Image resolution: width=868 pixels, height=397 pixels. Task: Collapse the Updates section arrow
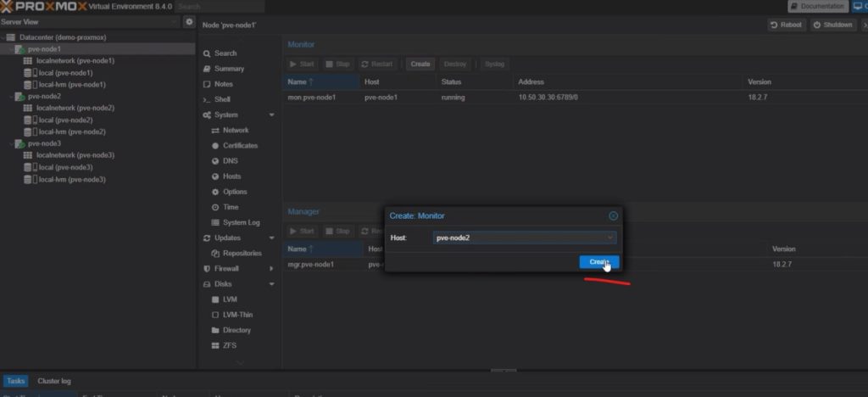click(x=272, y=238)
